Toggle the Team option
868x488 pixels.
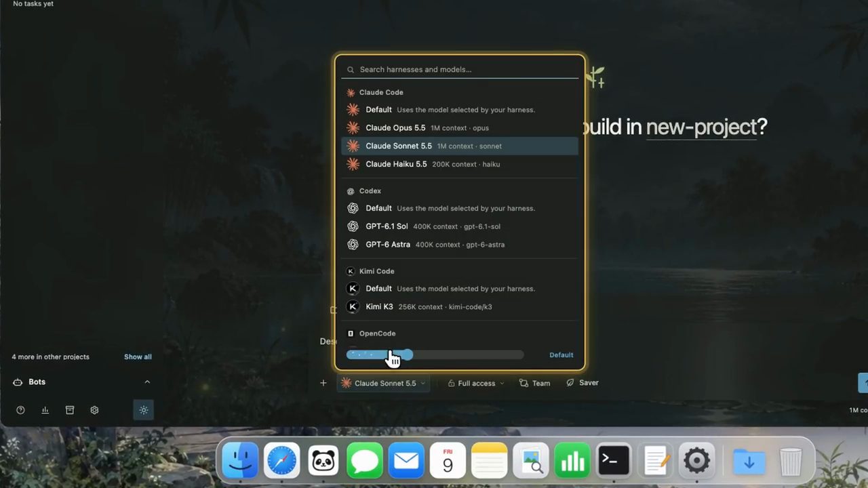click(534, 383)
